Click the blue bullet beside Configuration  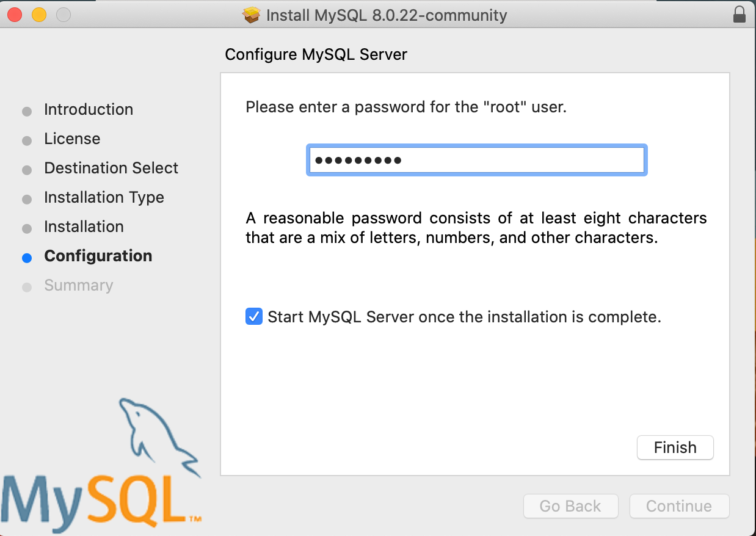[27, 258]
